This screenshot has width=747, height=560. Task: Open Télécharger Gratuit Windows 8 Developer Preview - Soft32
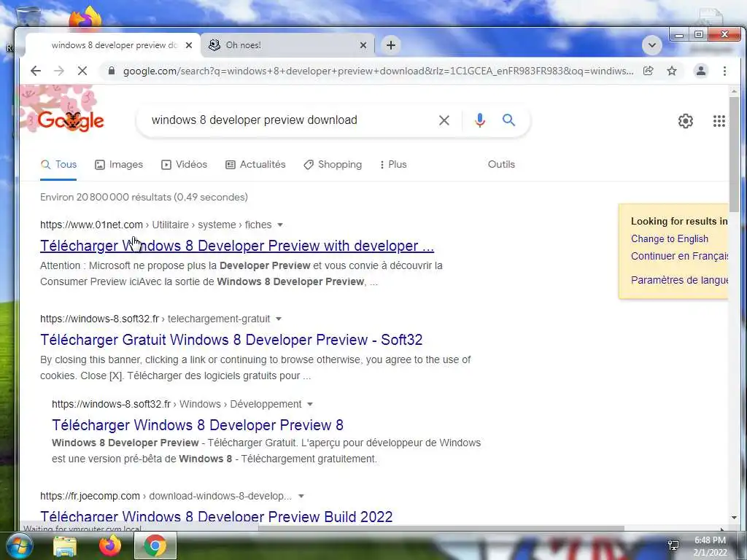tap(231, 340)
